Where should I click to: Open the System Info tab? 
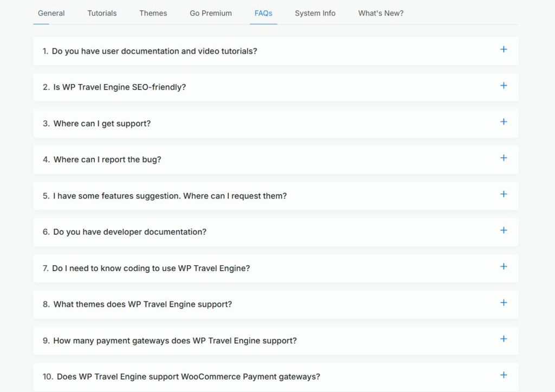pos(315,13)
